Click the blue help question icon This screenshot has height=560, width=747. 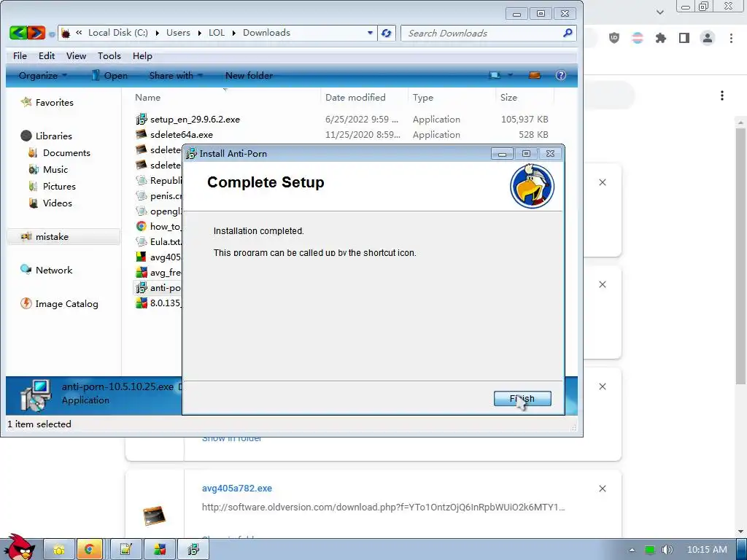tap(561, 75)
